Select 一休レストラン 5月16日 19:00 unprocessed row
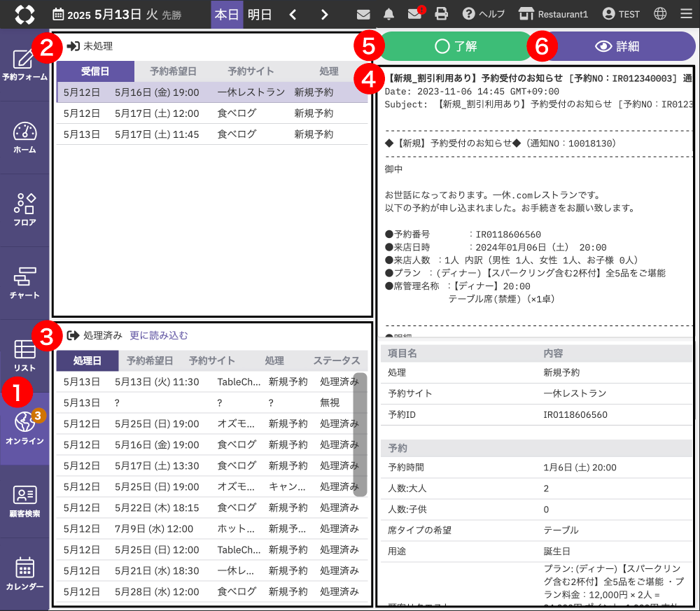The image size is (700, 611). point(212,92)
